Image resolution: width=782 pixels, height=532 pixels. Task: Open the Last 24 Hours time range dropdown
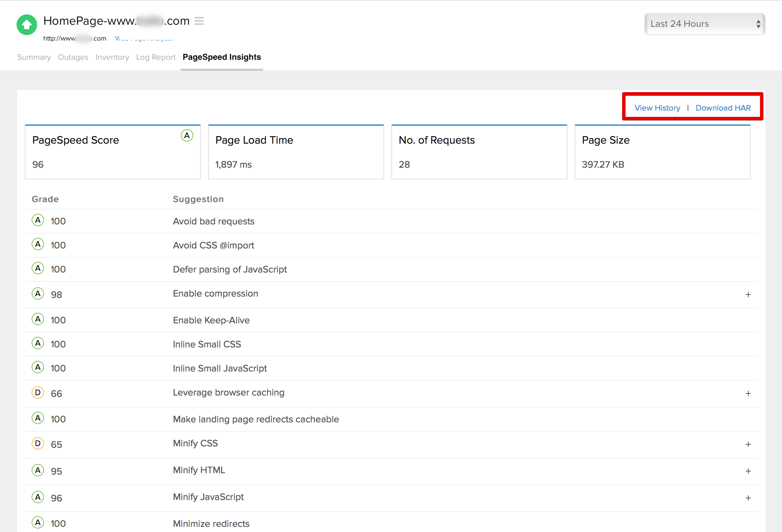[x=704, y=24]
